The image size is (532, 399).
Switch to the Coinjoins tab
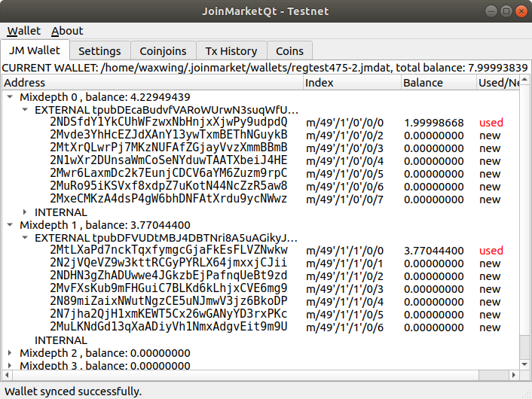tap(163, 51)
